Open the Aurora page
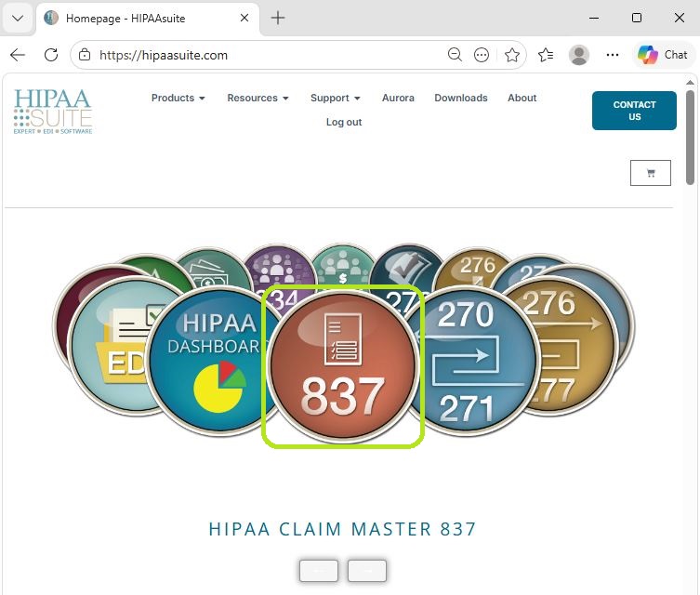This screenshot has width=700, height=595. [x=398, y=98]
